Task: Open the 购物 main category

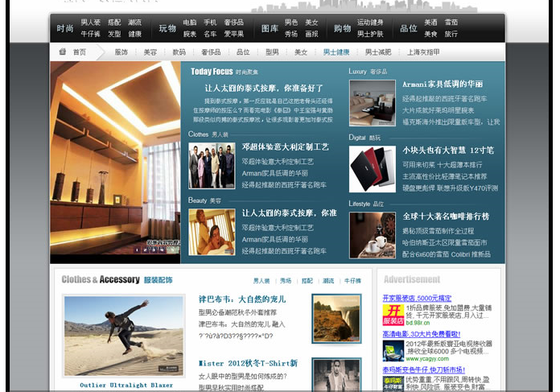Action: tap(343, 28)
